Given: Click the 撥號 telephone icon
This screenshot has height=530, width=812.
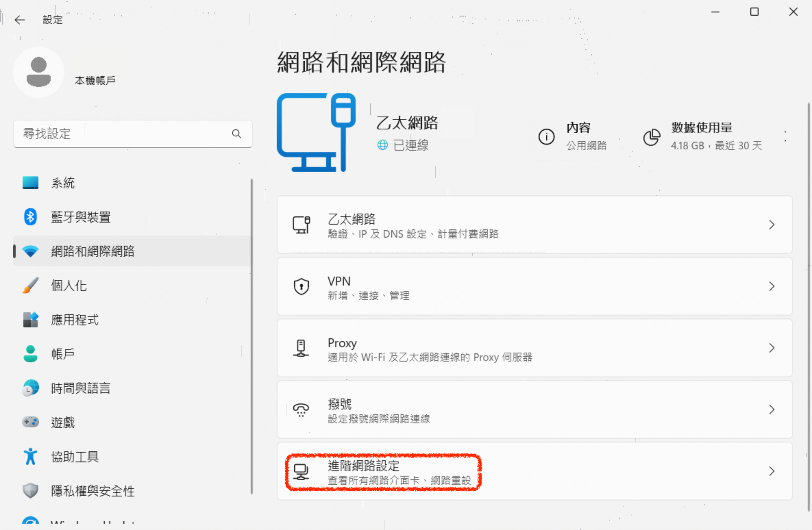Looking at the screenshot, I should point(301,409).
